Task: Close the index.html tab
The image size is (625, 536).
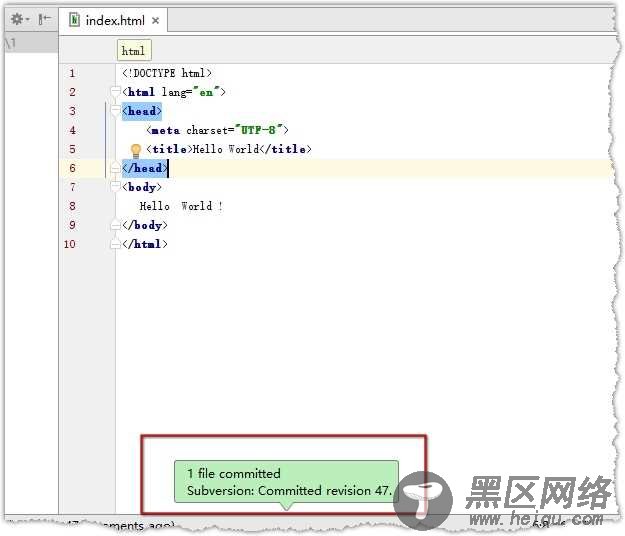Action: [x=155, y=20]
